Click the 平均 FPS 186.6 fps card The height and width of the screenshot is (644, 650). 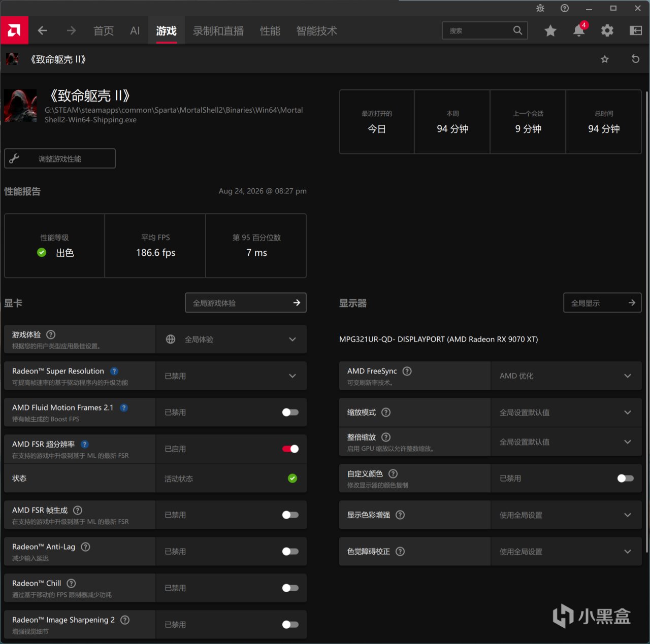click(155, 246)
